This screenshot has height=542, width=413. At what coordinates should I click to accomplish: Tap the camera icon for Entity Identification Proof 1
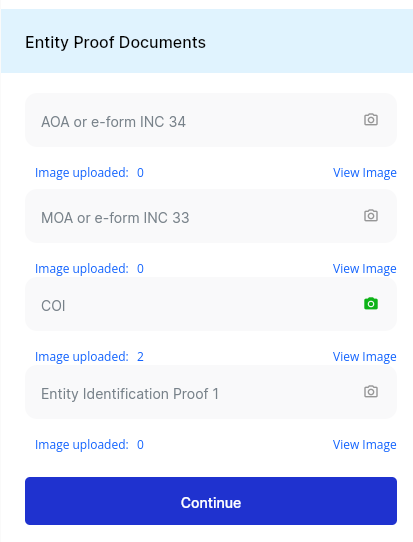pyautogui.click(x=370, y=392)
